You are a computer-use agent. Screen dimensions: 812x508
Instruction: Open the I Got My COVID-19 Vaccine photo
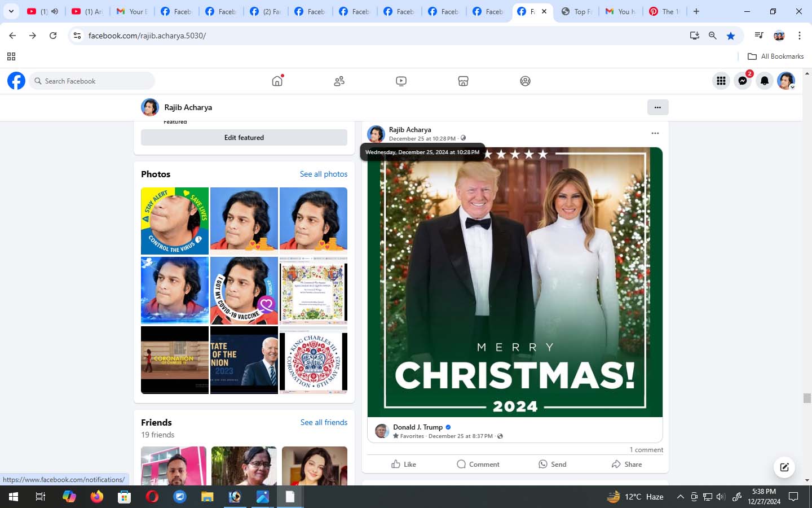point(244,290)
